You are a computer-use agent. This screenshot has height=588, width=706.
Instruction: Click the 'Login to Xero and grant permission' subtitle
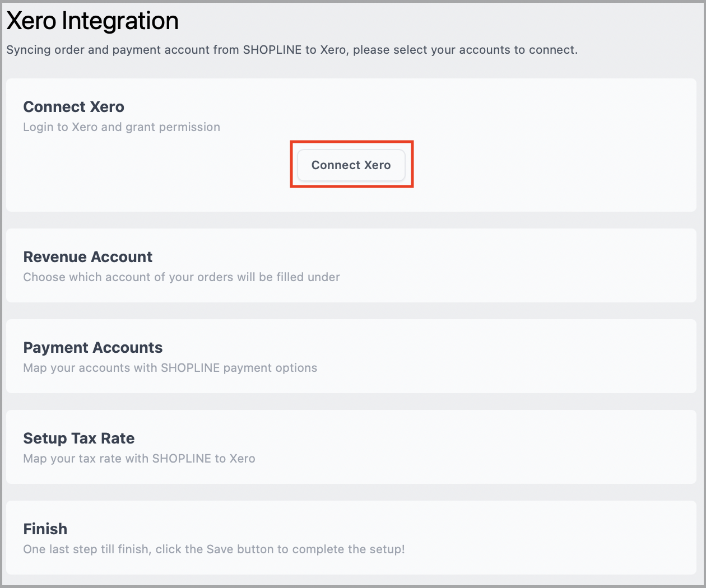coord(121,127)
